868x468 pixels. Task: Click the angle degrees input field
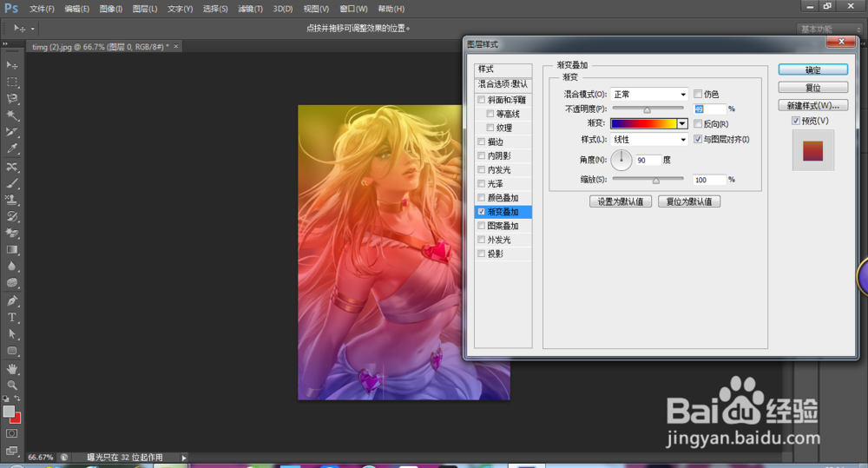(648, 160)
